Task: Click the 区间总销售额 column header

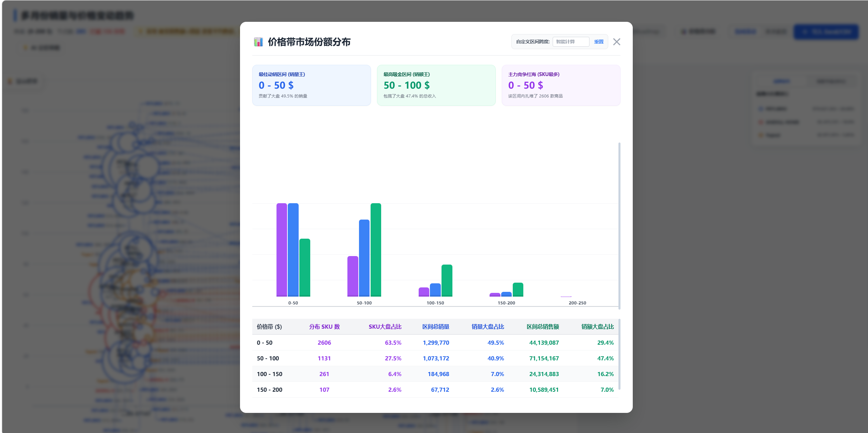Action: 543,327
